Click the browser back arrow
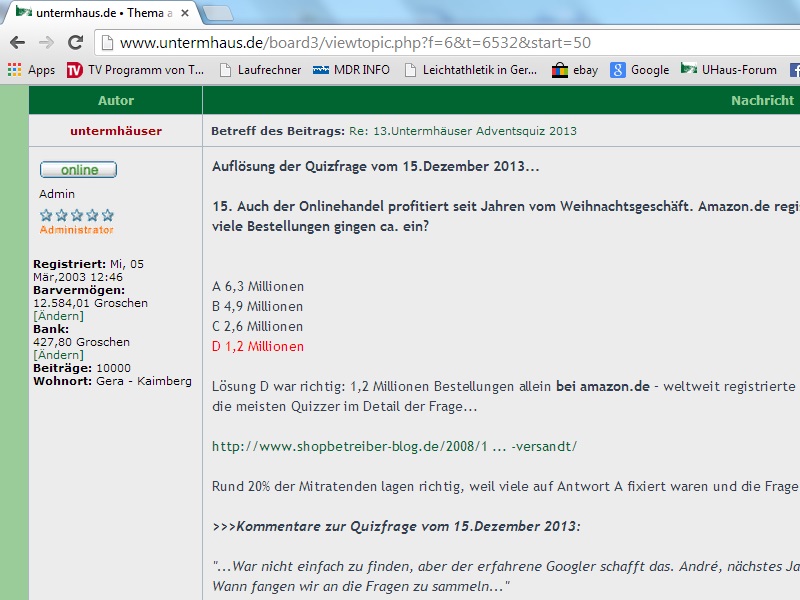Viewport: 800px width, 600px height. pyautogui.click(x=17, y=42)
